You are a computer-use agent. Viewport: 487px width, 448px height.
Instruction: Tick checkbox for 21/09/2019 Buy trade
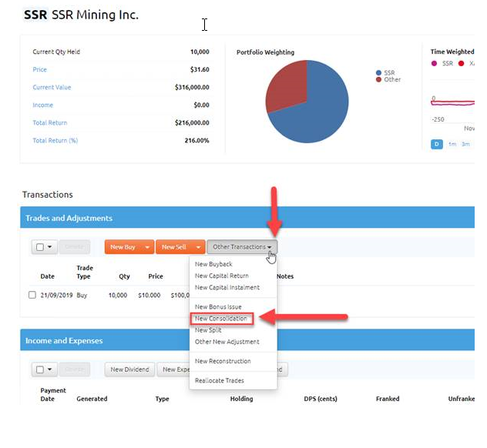32,295
